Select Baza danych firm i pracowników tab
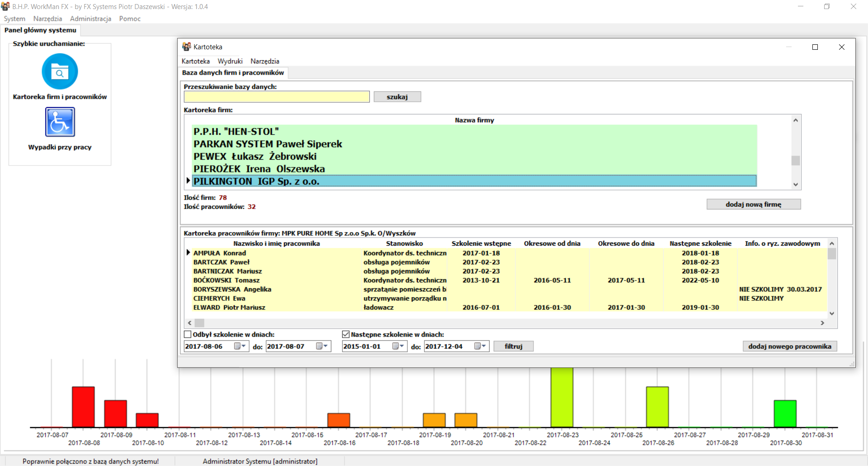Image resolution: width=868 pixels, height=466 pixels. click(233, 72)
